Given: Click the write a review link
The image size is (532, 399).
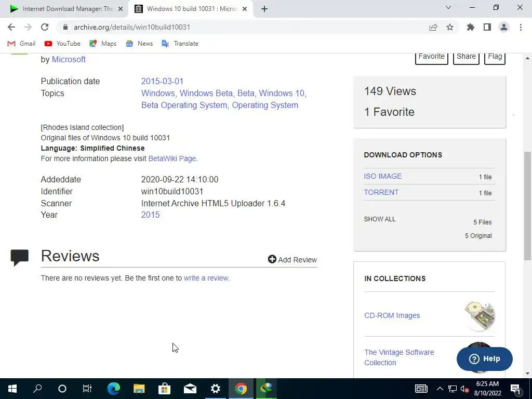Looking at the screenshot, I should click(x=206, y=278).
